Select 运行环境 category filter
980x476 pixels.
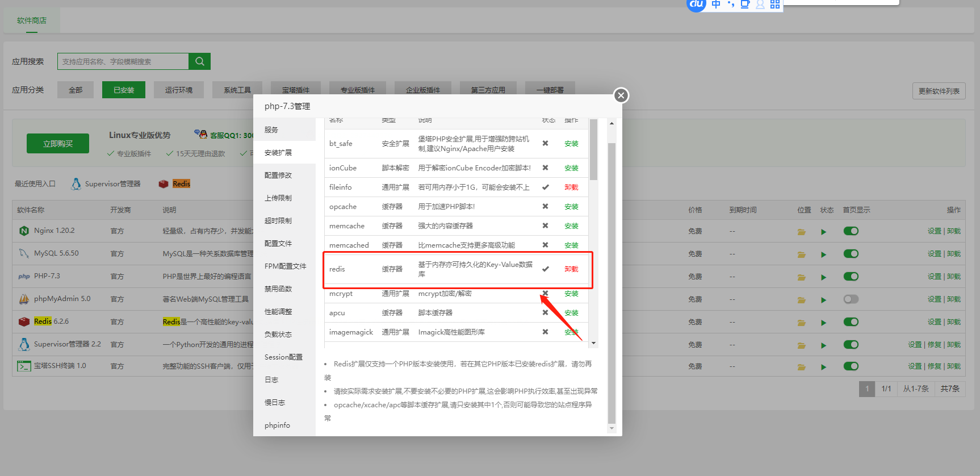click(179, 90)
